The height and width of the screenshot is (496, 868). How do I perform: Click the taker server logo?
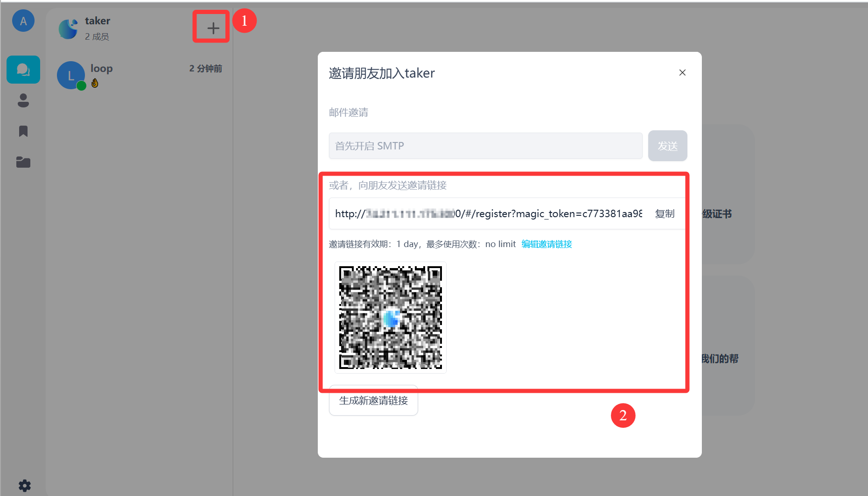(69, 28)
